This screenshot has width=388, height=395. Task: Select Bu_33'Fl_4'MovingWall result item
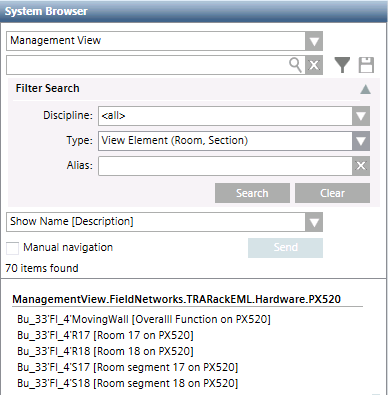(144, 319)
